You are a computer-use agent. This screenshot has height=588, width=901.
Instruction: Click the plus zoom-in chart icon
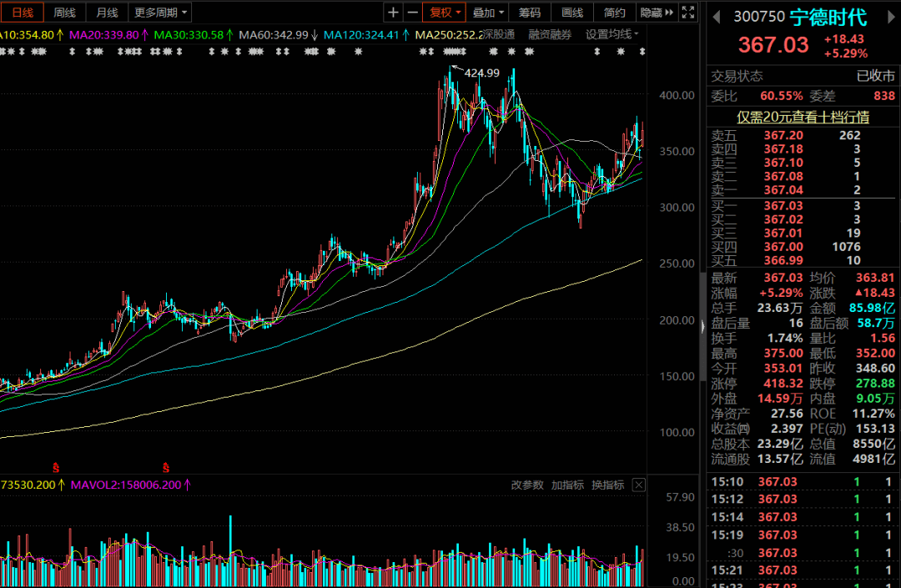tap(394, 13)
